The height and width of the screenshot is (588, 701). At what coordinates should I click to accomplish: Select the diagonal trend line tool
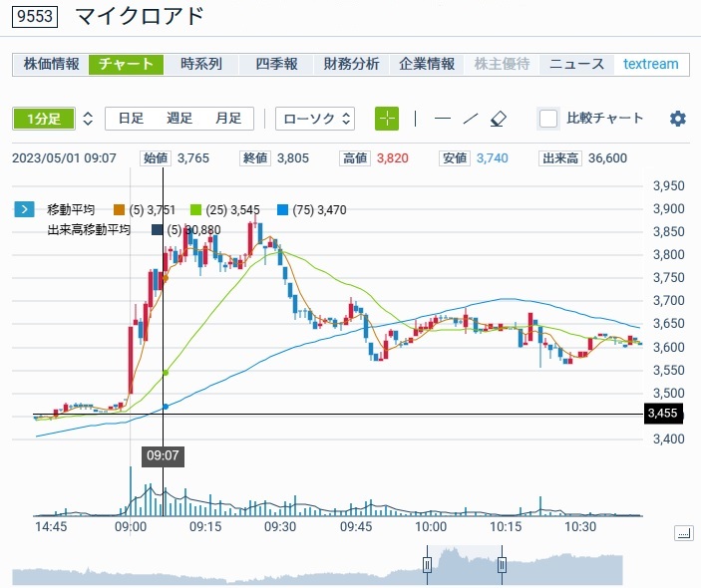coord(471,119)
